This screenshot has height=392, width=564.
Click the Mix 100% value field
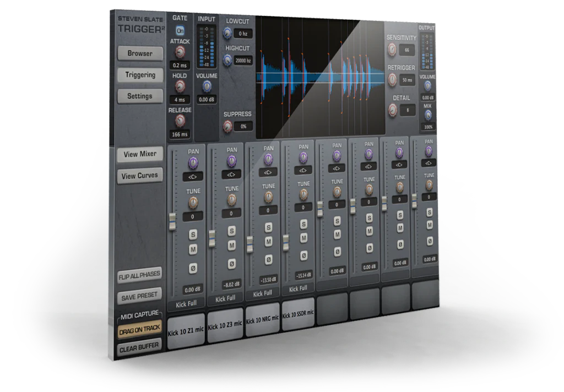pos(428,127)
